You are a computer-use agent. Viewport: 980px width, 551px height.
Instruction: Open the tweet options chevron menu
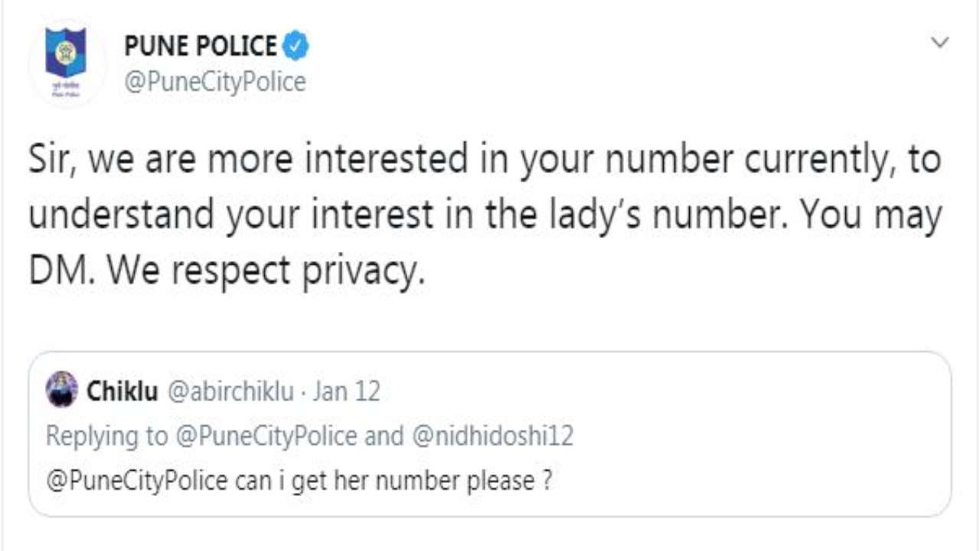pos(940,43)
